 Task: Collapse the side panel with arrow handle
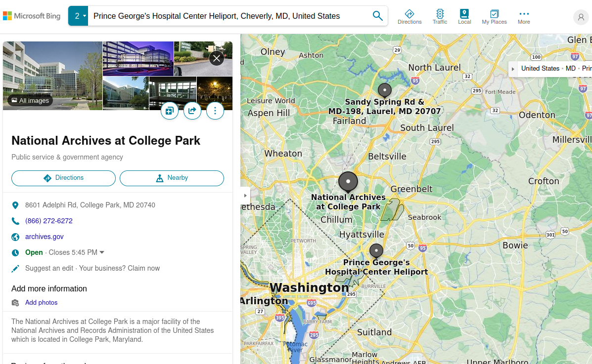click(245, 196)
